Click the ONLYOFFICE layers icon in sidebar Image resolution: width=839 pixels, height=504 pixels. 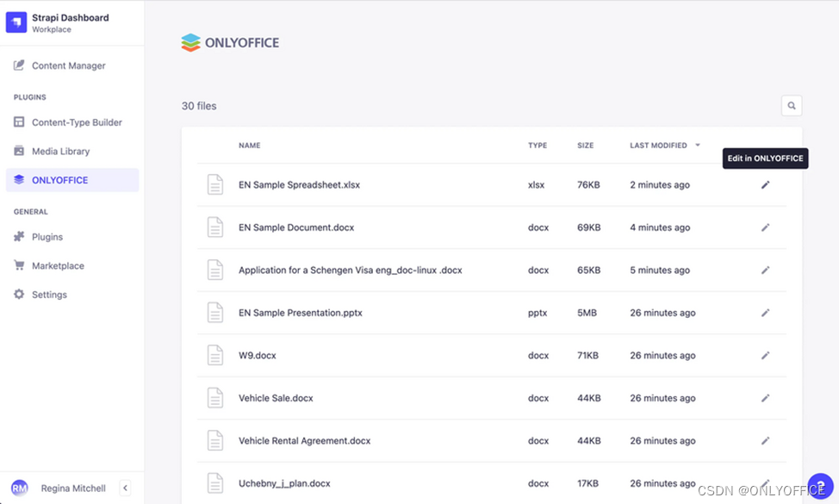(x=19, y=179)
